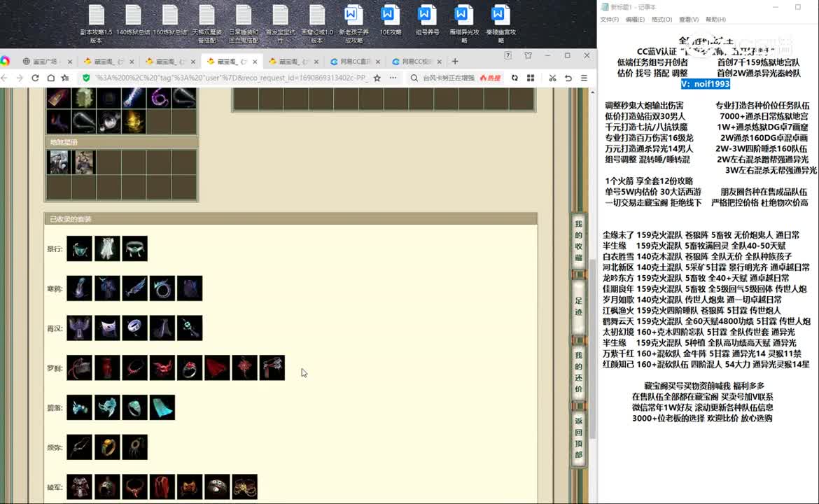Click the second character thumbnail in the portrait grid
The width and height of the screenshot is (819, 504).
(83, 162)
